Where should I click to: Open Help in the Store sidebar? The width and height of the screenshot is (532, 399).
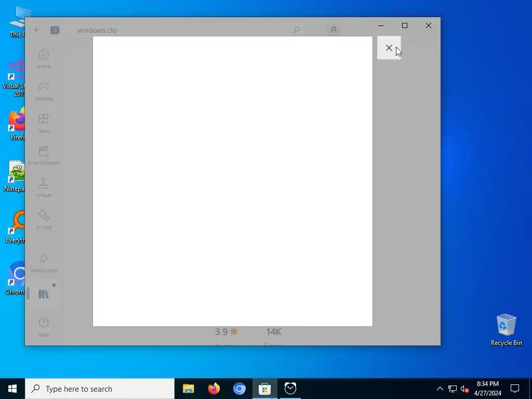(44, 328)
